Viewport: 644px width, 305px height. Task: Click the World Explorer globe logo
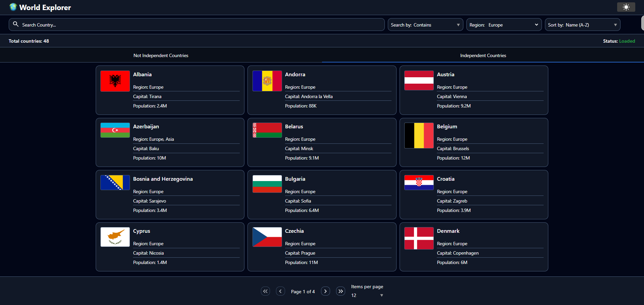click(13, 7)
